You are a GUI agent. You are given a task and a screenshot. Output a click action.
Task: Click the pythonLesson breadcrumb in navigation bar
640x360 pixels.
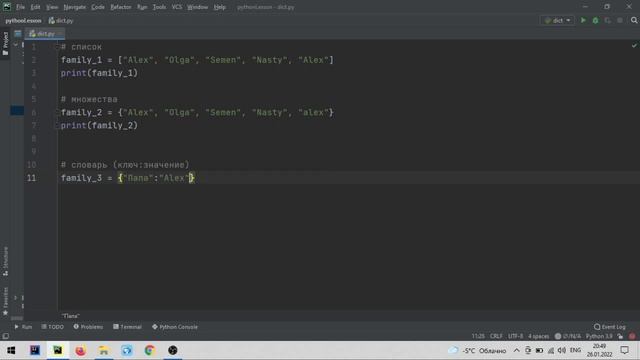point(23,20)
